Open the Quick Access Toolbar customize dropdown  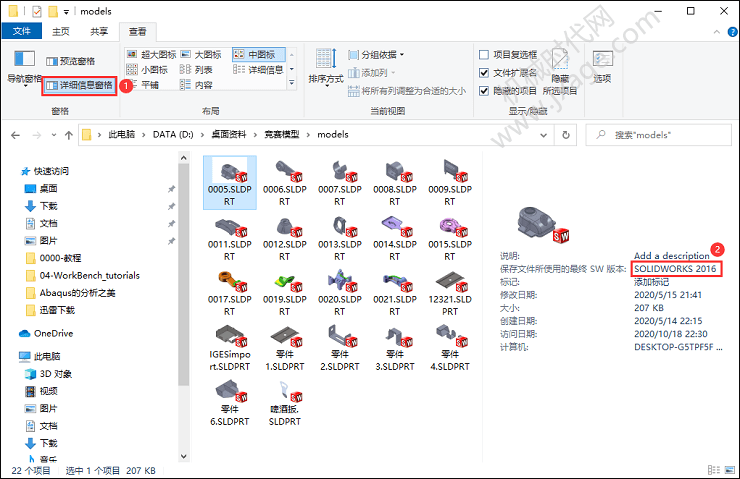pyautogui.click(x=66, y=12)
